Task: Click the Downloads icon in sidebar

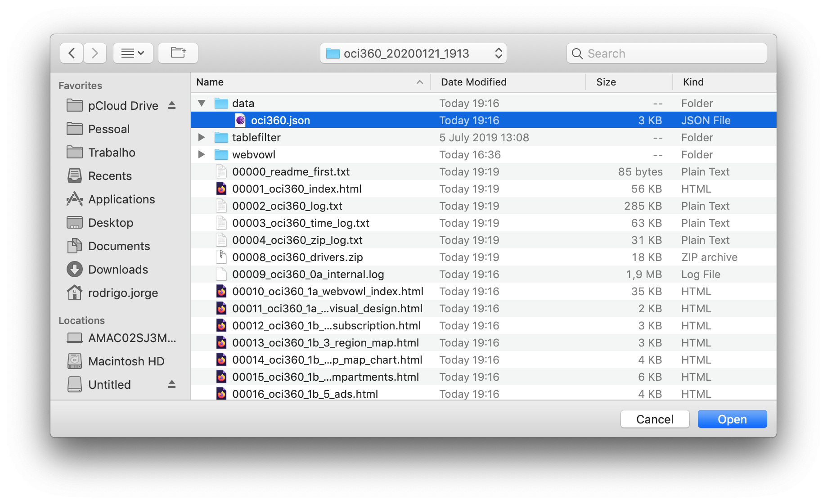Action: point(75,269)
